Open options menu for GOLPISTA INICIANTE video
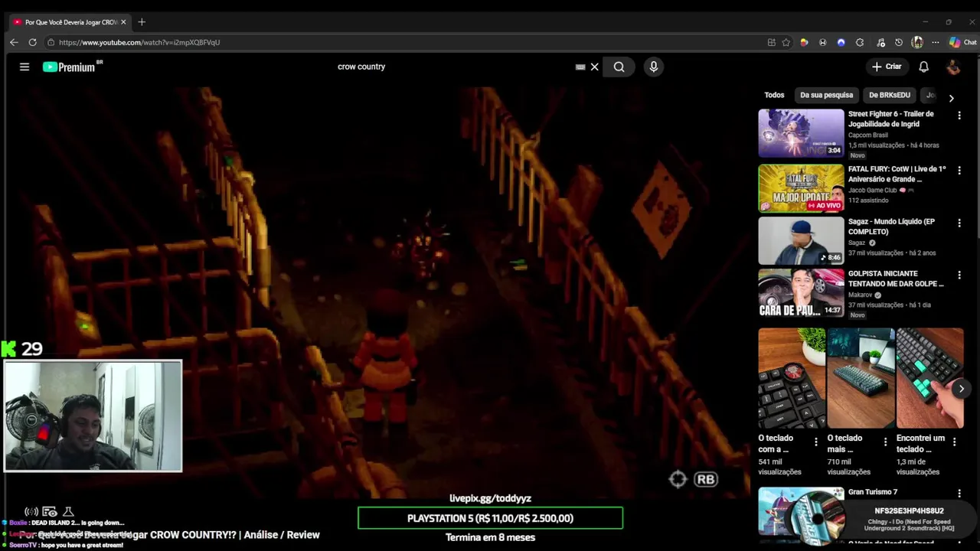This screenshot has width=980, height=551. coord(959,275)
